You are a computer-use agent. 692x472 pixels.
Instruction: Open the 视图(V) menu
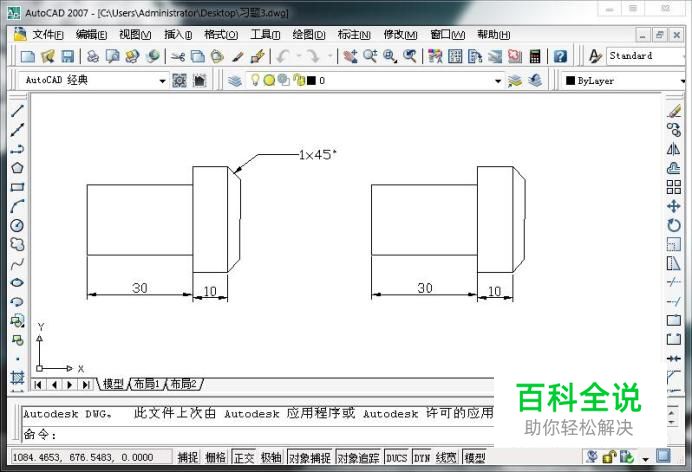click(135, 34)
